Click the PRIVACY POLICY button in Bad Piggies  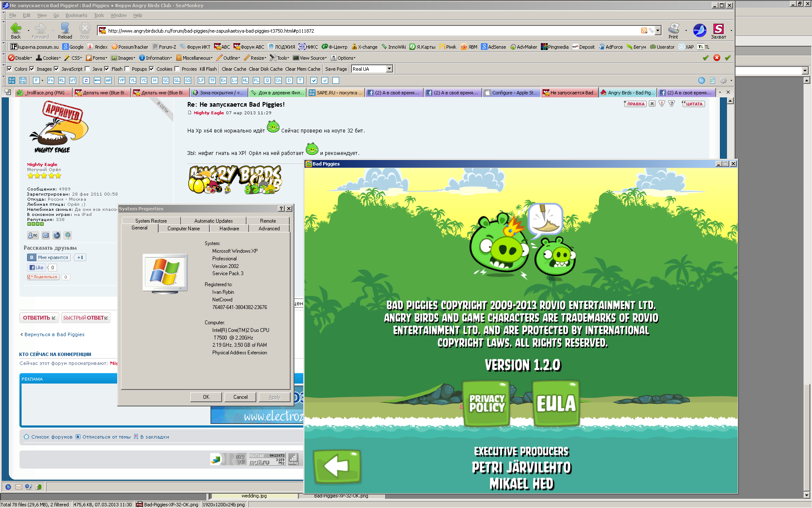tap(486, 403)
